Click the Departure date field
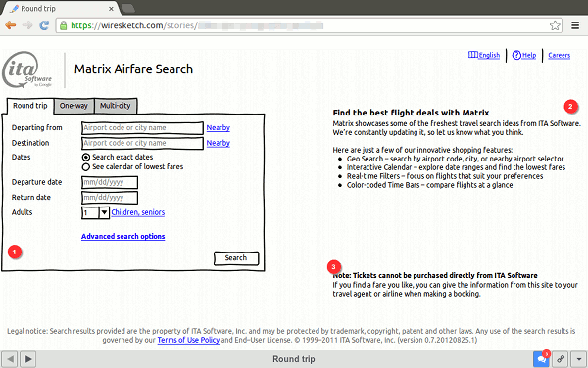This screenshot has height=368, width=588. click(x=110, y=182)
